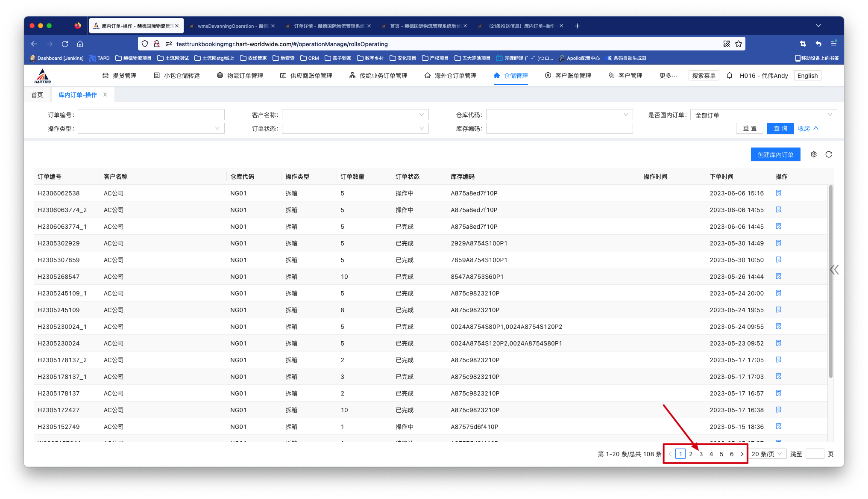The image size is (868, 499).
Task: Open detail icon for order H2306062538
Action: coord(779,193)
